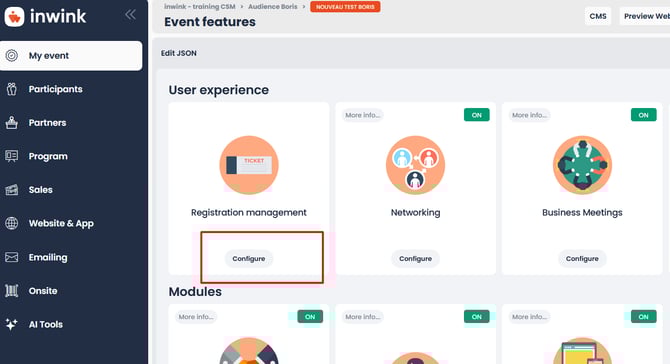The image size is (670, 364).
Task: Click the Website & App globe icon
Action: [12, 223]
